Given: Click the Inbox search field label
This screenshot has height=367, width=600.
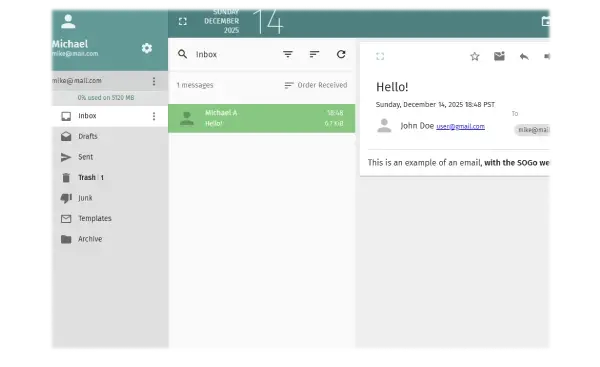Looking at the screenshot, I should [x=206, y=54].
